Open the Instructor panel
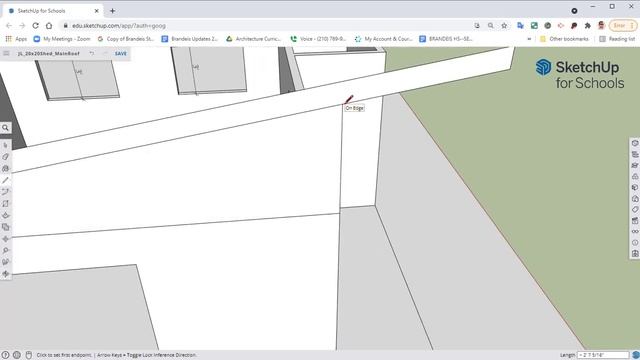 [x=635, y=154]
